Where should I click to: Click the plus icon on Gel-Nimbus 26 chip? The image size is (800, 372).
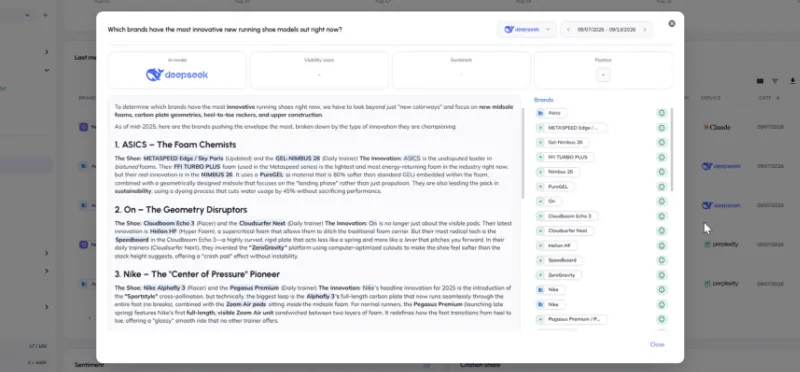[x=540, y=142]
